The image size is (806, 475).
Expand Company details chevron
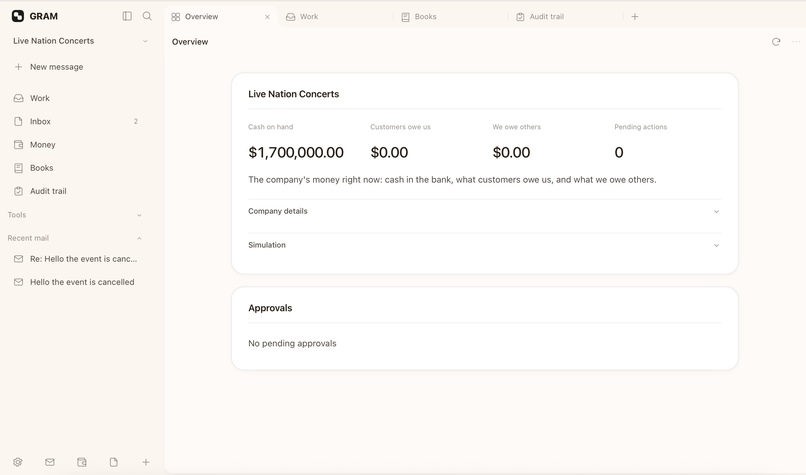click(x=716, y=211)
